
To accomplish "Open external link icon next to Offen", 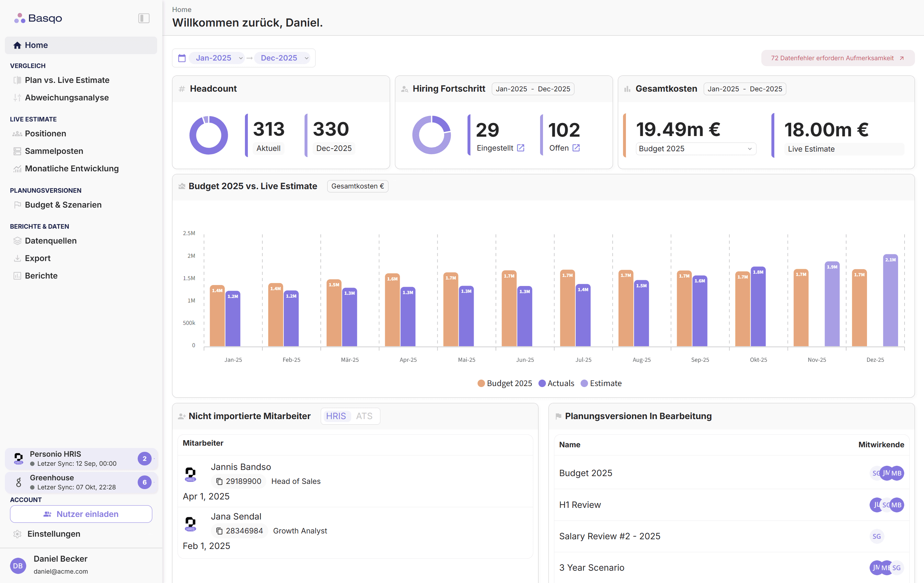I will [576, 148].
